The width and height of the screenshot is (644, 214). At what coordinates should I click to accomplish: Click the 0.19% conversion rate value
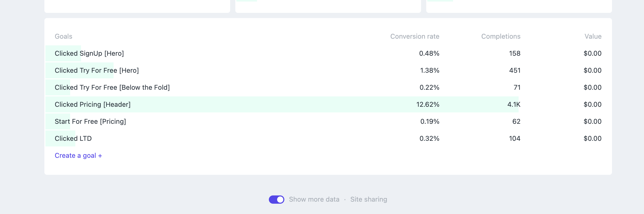[x=430, y=121]
